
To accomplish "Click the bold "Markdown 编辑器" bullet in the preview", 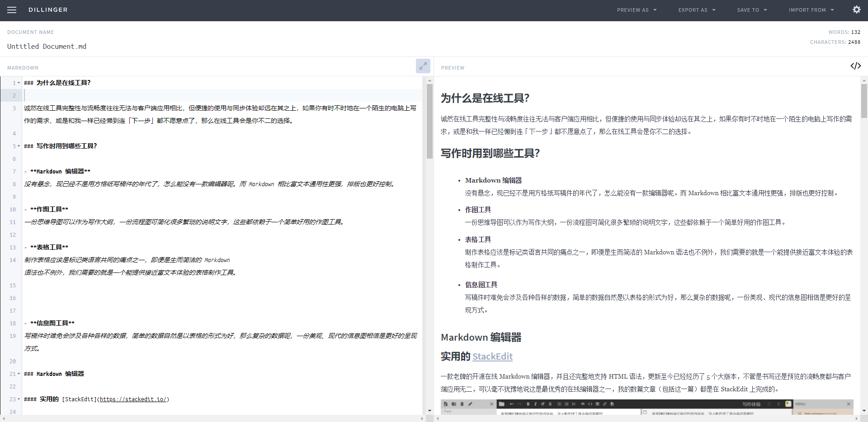I will [x=493, y=180].
